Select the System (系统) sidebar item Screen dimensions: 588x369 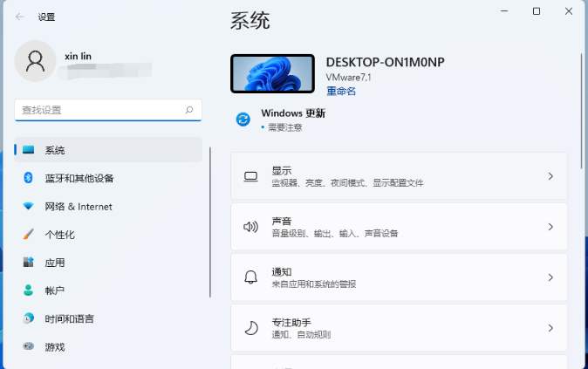[x=108, y=150]
